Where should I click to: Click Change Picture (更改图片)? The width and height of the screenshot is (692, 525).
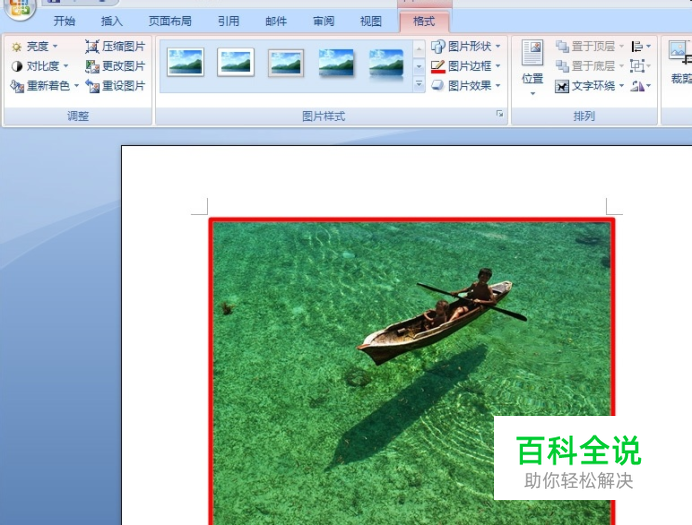(115, 66)
